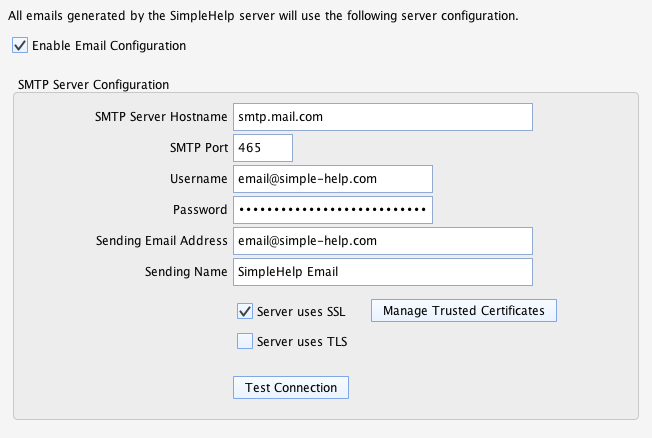Click the Username label
This screenshot has width=652, height=438.
click(x=199, y=179)
